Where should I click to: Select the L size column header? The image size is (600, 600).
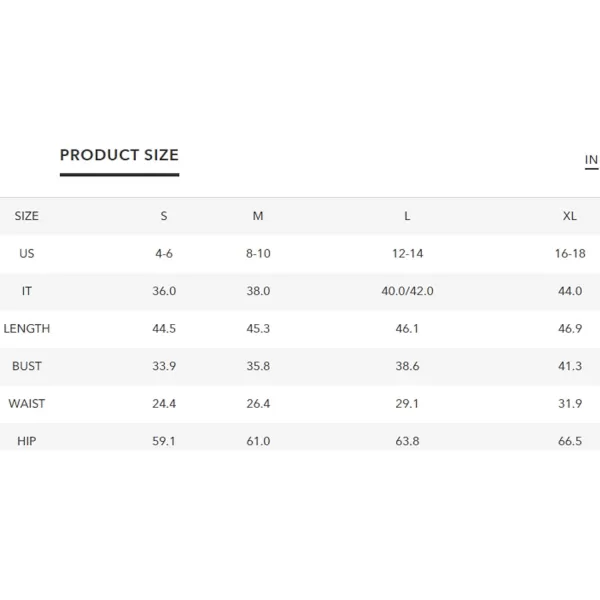pyautogui.click(x=407, y=216)
